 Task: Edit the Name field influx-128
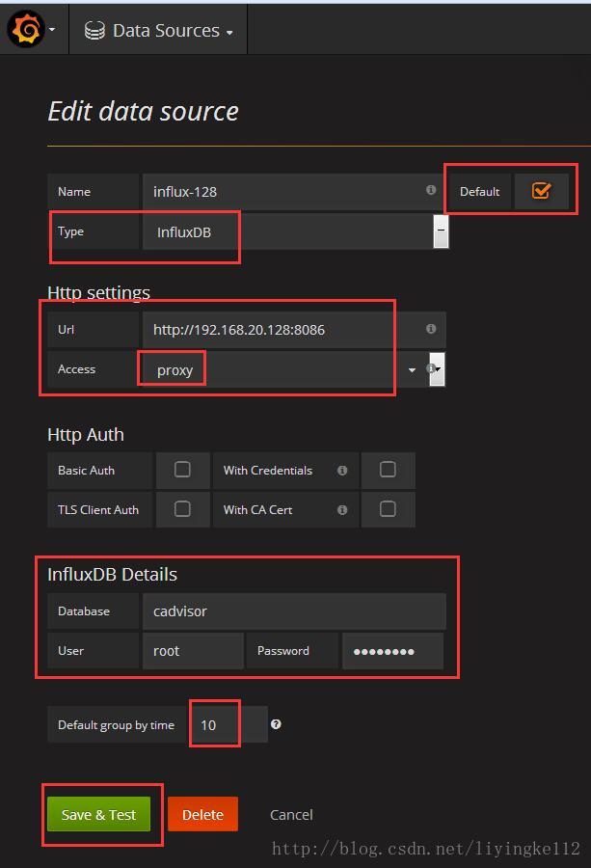click(x=292, y=192)
